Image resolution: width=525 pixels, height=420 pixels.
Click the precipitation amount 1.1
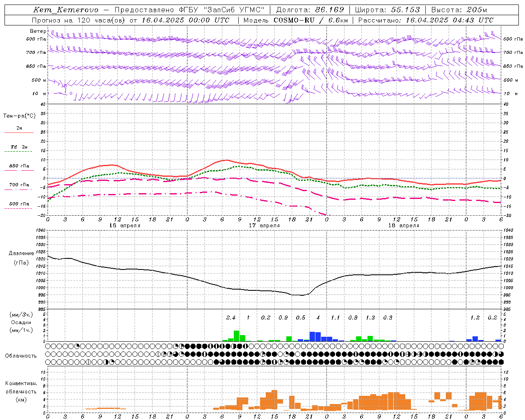coord(336,317)
